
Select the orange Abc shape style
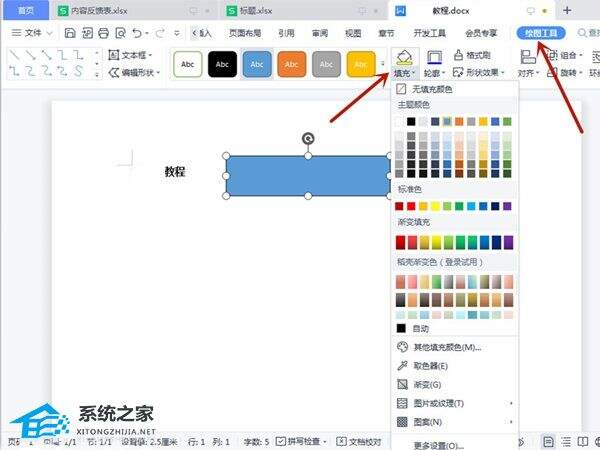[291, 64]
